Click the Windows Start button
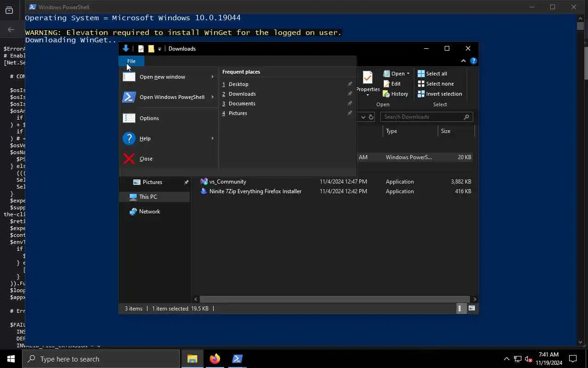This screenshot has width=588, height=368. [x=11, y=359]
